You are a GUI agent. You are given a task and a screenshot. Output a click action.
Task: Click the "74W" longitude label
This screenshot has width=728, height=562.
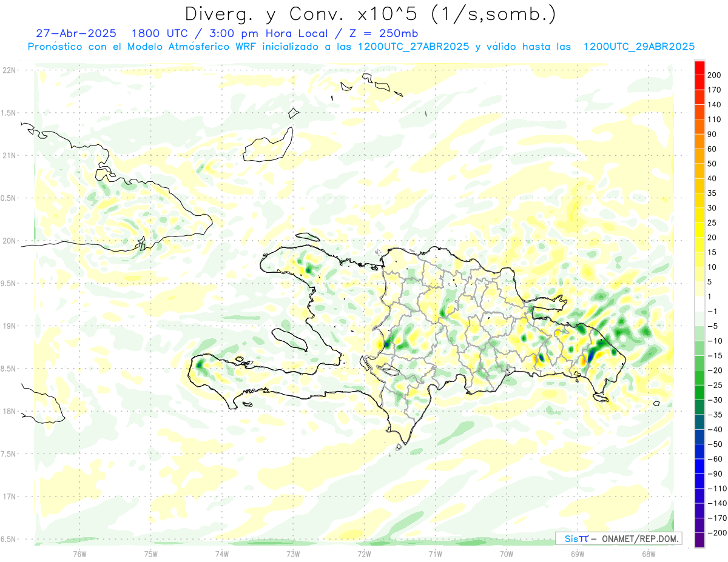222,554
